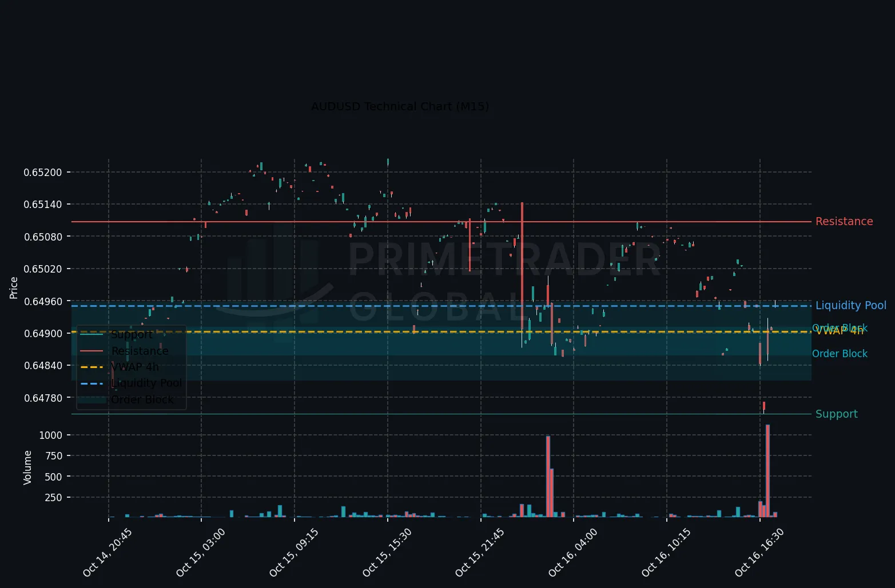The image size is (895, 588).
Task: Click the 0.64900 price tick label
Action: [x=43, y=334]
